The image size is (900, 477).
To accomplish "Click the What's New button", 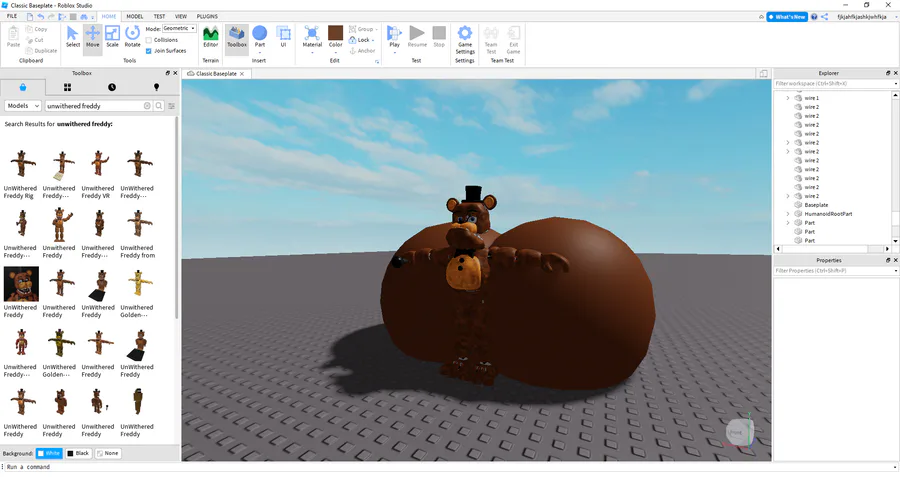I will click(x=787, y=17).
